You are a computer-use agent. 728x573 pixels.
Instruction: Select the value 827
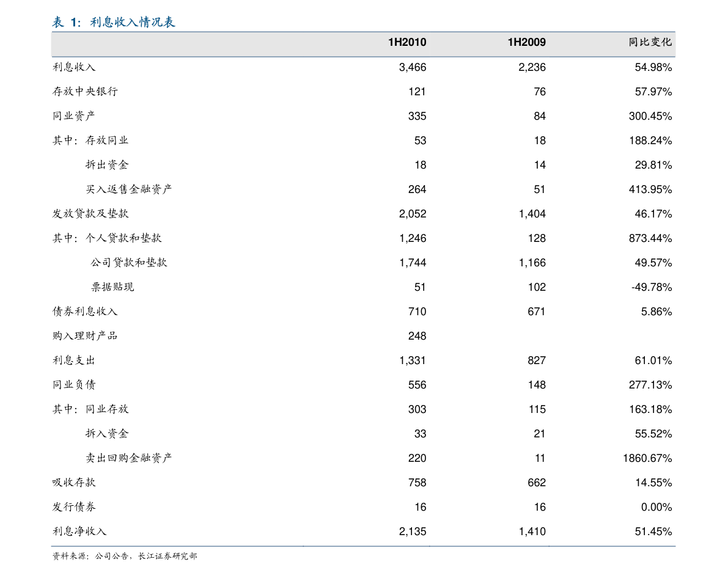[x=536, y=360]
